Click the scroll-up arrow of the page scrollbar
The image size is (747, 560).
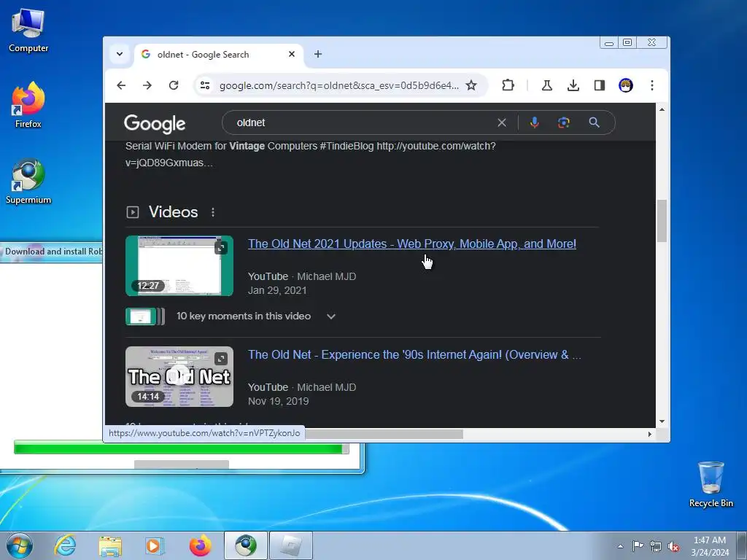662,109
